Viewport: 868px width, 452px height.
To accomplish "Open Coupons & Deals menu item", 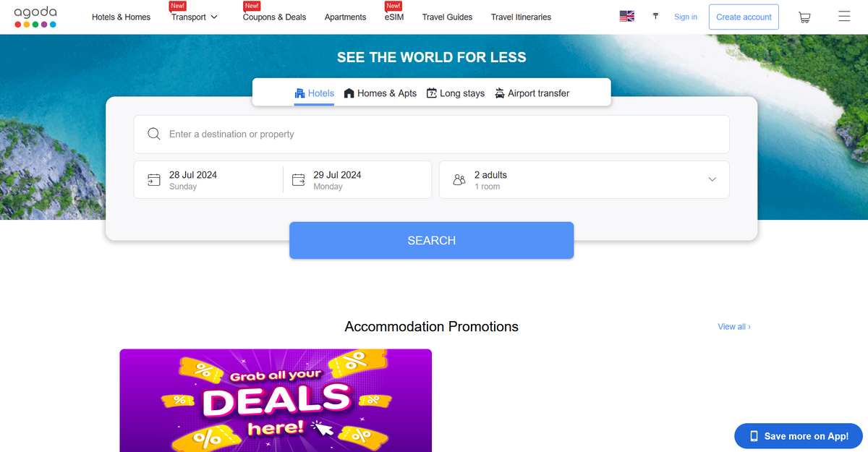I will point(274,17).
